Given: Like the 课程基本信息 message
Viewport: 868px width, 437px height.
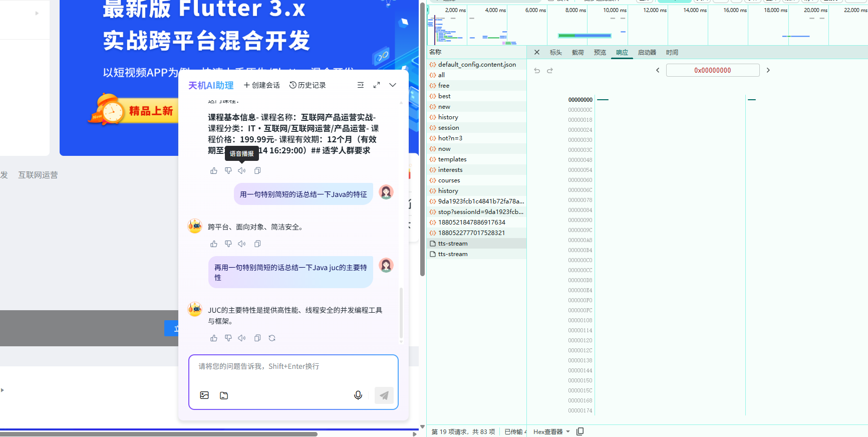Looking at the screenshot, I should click(214, 170).
